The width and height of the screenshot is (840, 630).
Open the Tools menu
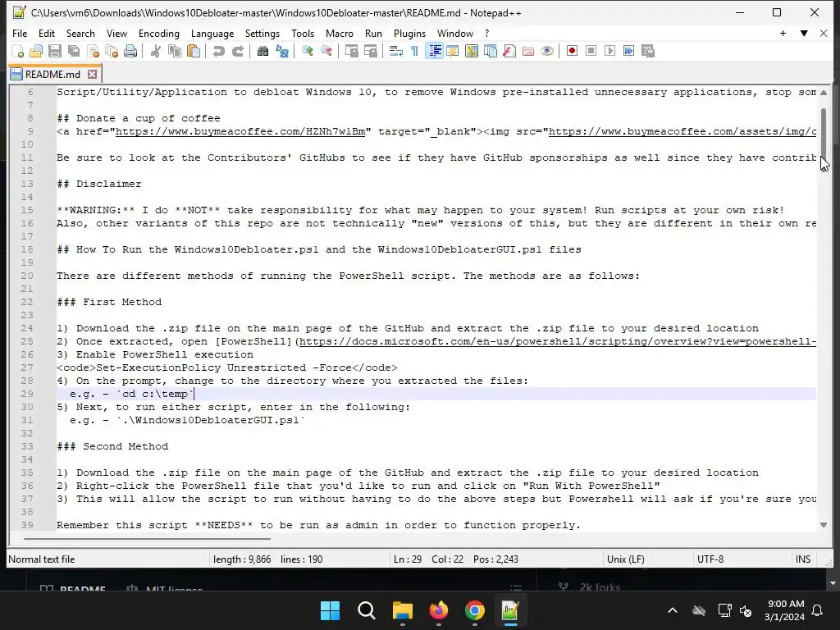click(x=303, y=33)
